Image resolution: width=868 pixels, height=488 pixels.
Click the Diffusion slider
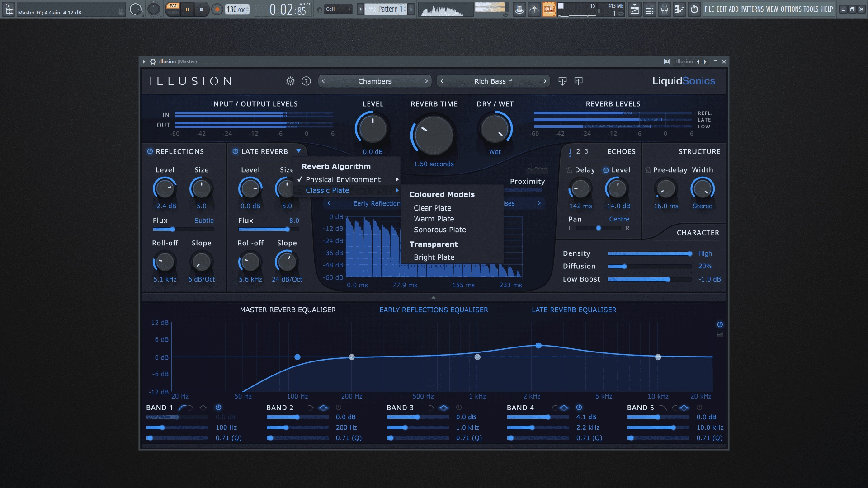click(x=650, y=267)
